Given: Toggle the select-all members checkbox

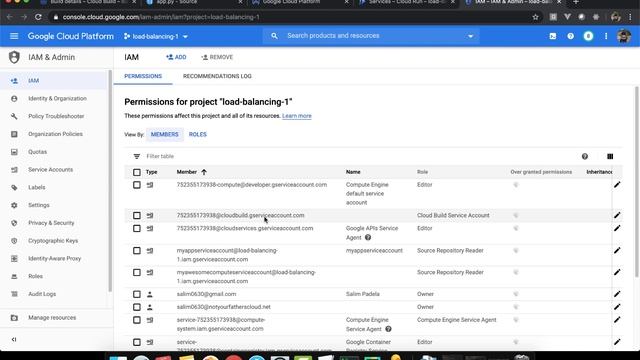Looking at the screenshot, I should coord(137,172).
